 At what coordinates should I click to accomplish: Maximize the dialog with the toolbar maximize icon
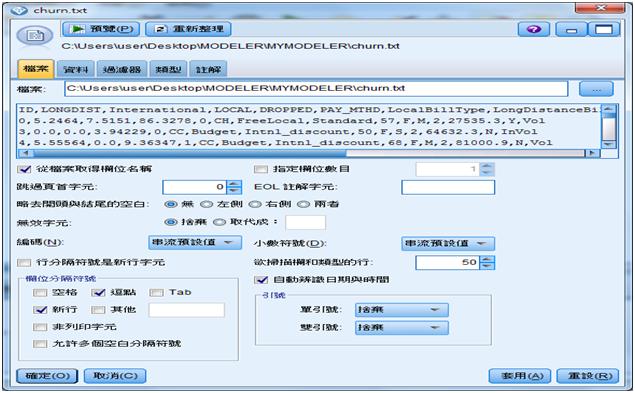pyautogui.click(x=604, y=30)
